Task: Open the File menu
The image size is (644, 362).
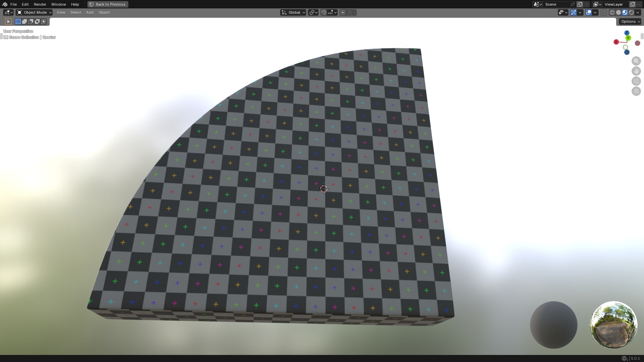Action: point(13,4)
